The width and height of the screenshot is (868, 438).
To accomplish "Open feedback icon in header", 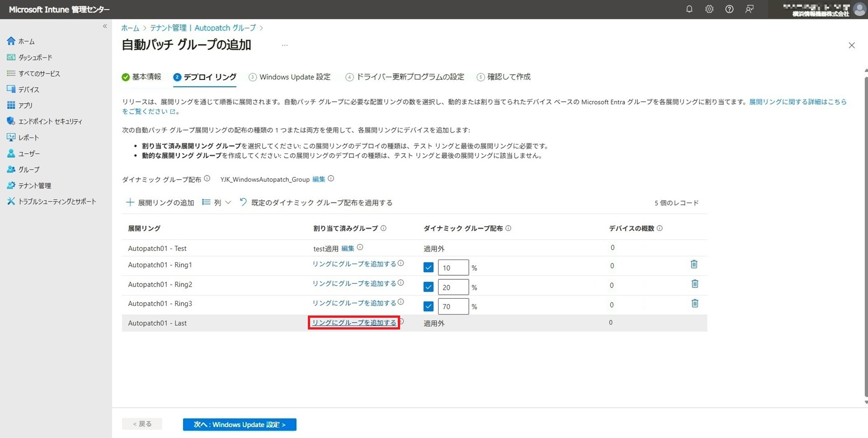I will [749, 9].
